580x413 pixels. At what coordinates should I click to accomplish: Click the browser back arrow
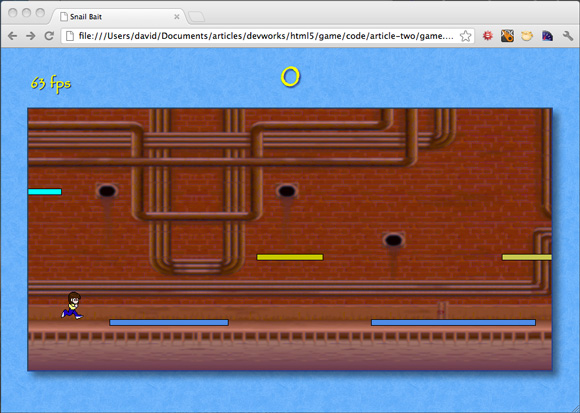point(13,36)
